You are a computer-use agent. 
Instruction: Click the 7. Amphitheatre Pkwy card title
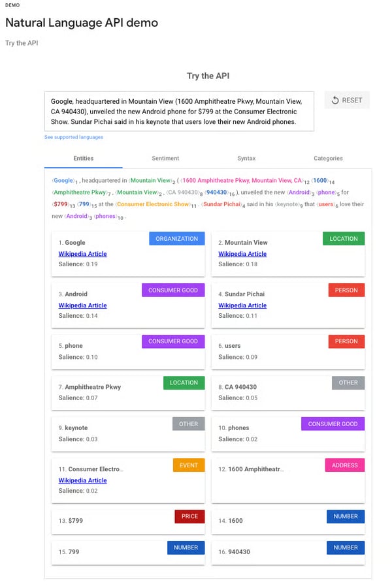[90, 387]
